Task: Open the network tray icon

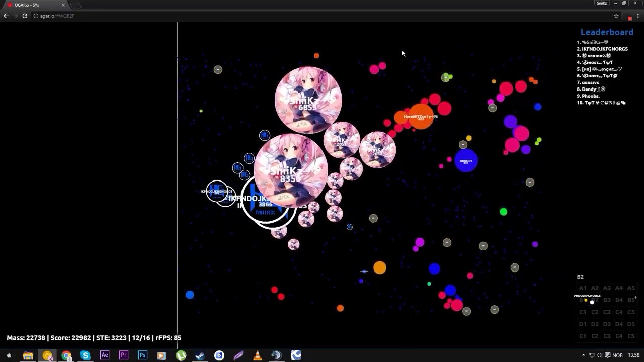Action: point(591,355)
